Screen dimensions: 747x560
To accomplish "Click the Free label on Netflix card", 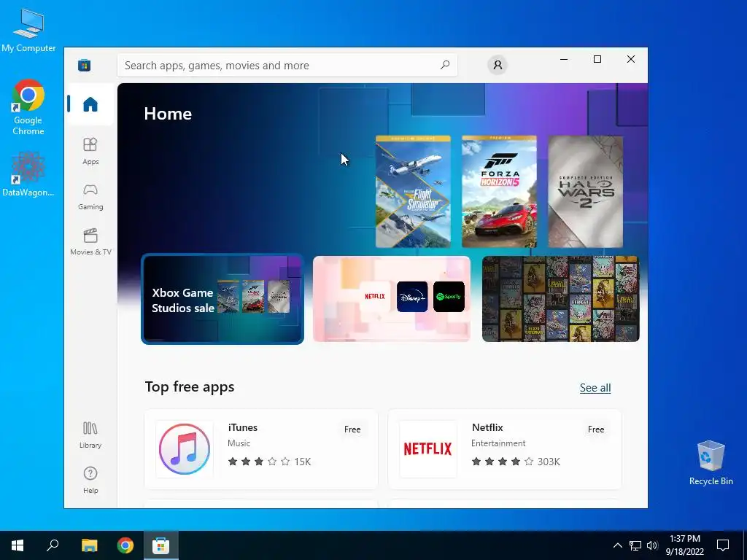I will point(596,429).
